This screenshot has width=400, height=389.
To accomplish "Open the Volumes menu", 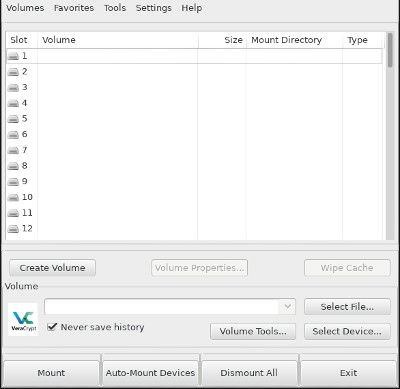I will [25, 8].
